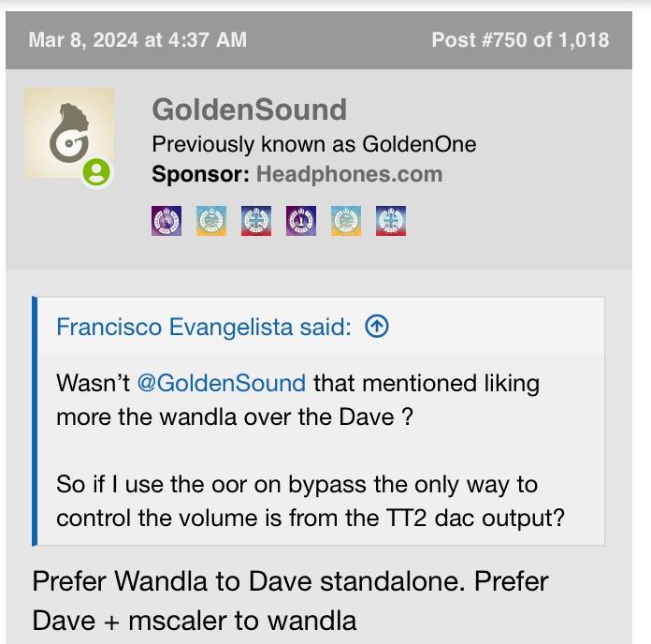Click the second badge in the row

(211, 221)
